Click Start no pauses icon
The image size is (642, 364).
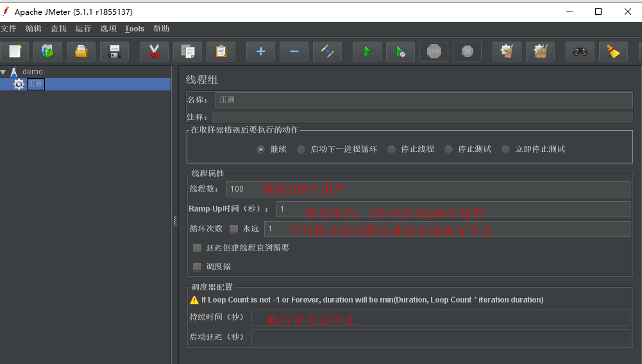point(400,51)
